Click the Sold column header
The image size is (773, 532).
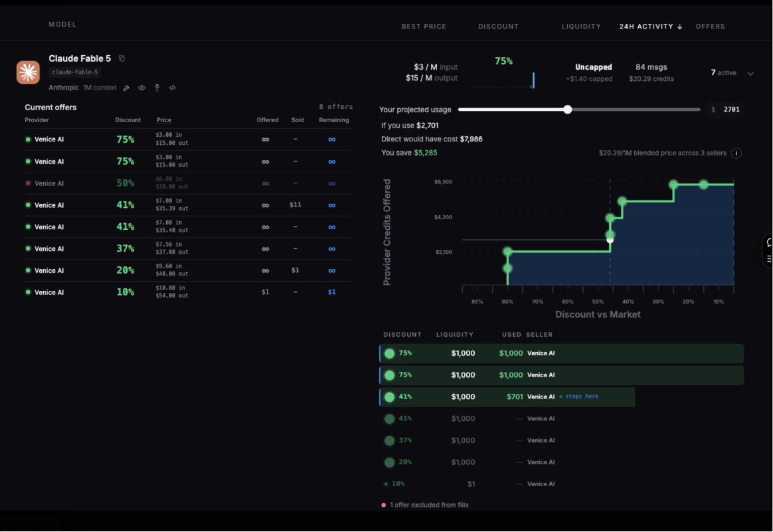[x=298, y=120]
